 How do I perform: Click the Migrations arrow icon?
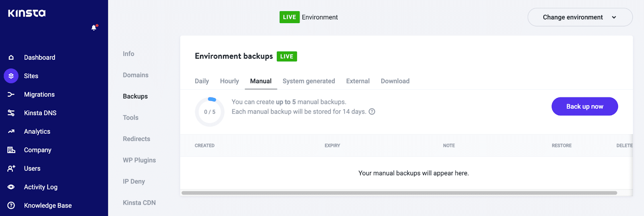(x=11, y=94)
